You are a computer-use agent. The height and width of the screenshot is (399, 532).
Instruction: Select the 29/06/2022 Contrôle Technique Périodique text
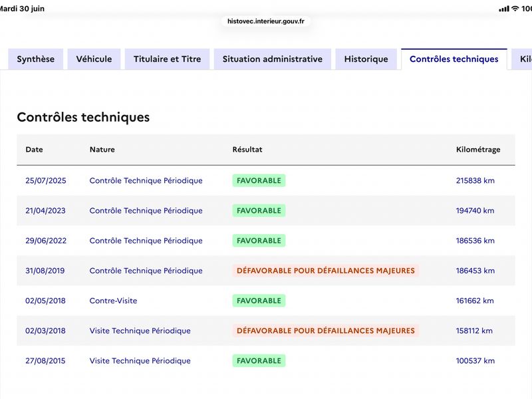pyautogui.click(x=146, y=241)
